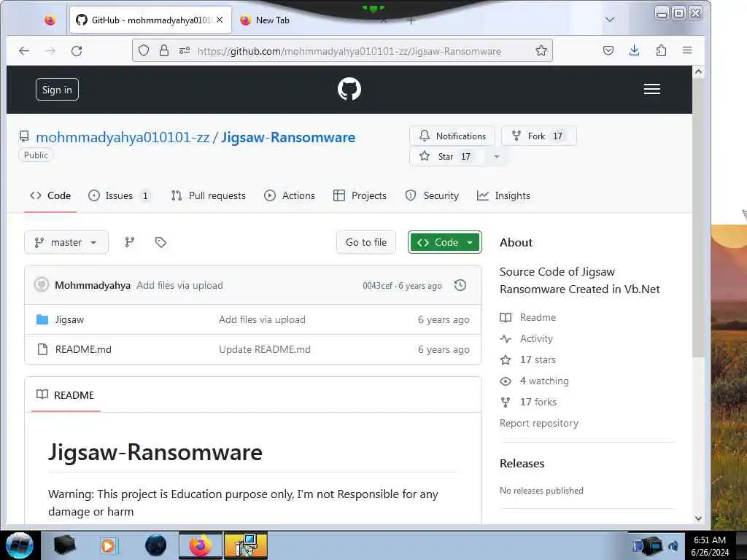
Task: Expand the green Code dropdown
Action: point(445,242)
